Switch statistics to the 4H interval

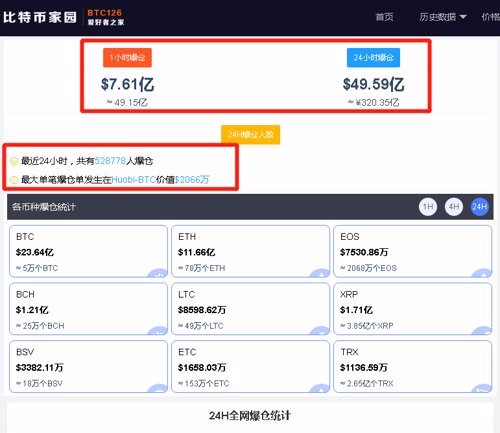[x=454, y=207]
